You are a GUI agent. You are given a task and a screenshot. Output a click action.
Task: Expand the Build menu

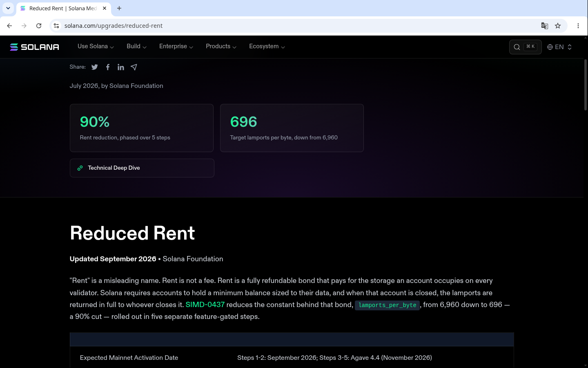pyautogui.click(x=136, y=47)
